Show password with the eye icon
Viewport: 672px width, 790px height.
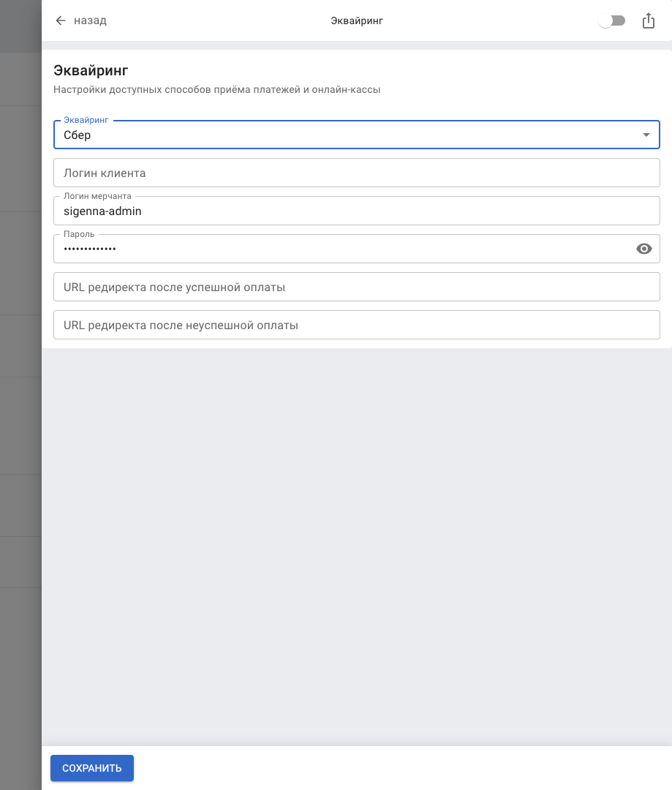(x=643, y=249)
